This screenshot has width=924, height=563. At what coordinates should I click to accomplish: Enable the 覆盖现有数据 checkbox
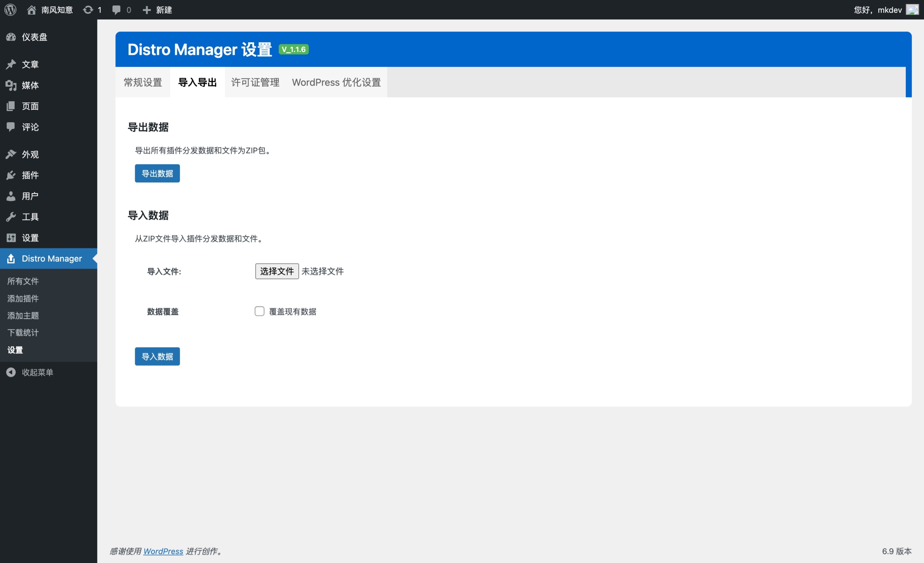(x=259, y=311)
